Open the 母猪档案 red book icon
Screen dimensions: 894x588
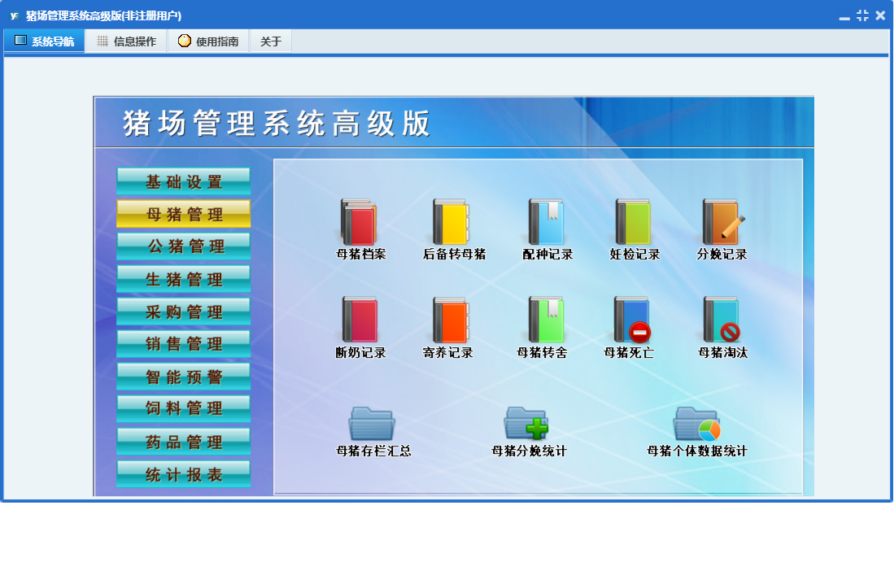(360, 222)
